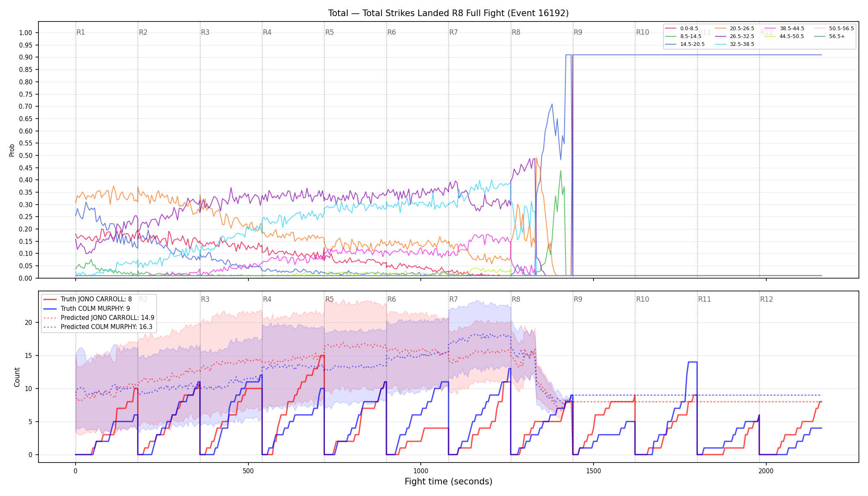The height and width of the screenshot is (496, 868).
Task: Click the R3 round marker in the probability chart
Action: tap(205, 32)
